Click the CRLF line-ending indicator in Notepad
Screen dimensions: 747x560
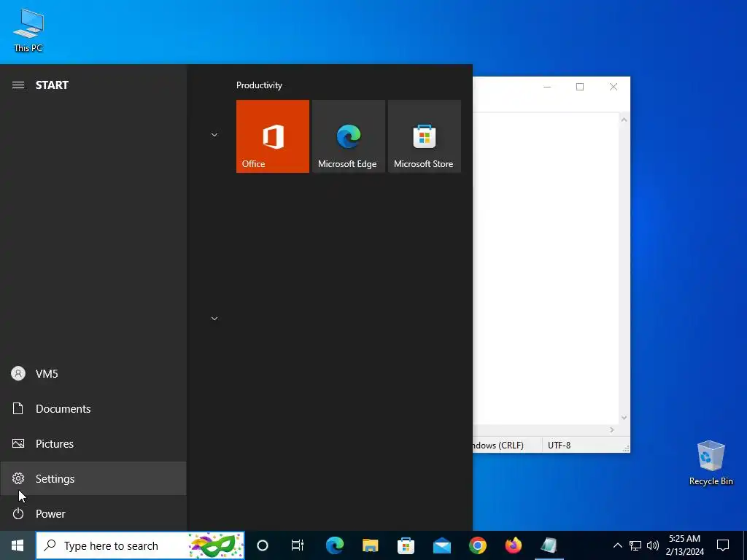pos(498,446)
